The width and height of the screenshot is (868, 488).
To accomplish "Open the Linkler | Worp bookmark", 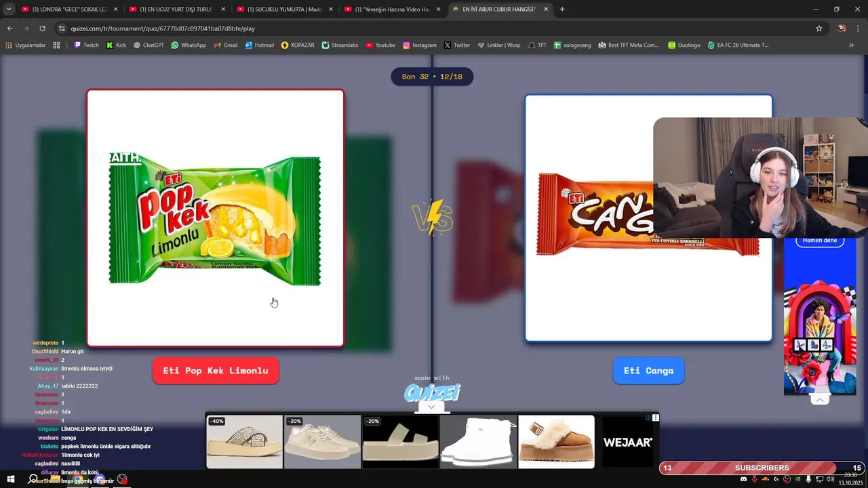I will [498, 45].
